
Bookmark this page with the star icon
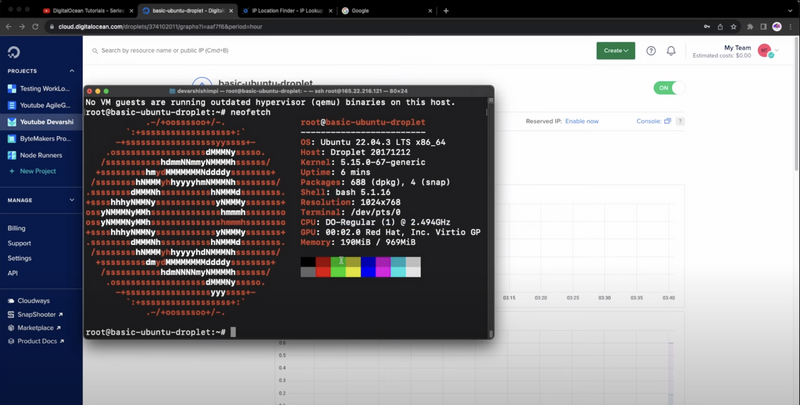tap(733, 27)
